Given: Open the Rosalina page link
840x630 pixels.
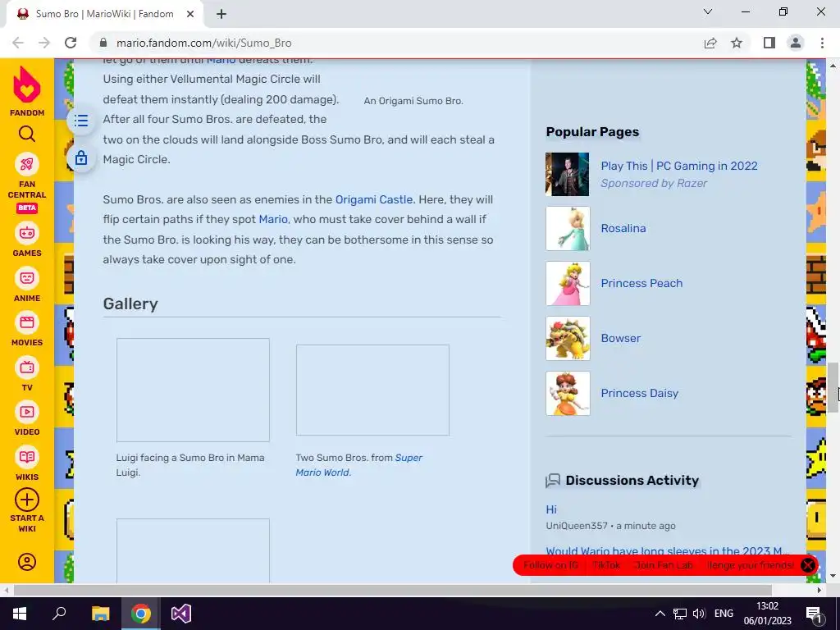Looking at the screenshot, I should pyautogui.click(x=623, y=228).
